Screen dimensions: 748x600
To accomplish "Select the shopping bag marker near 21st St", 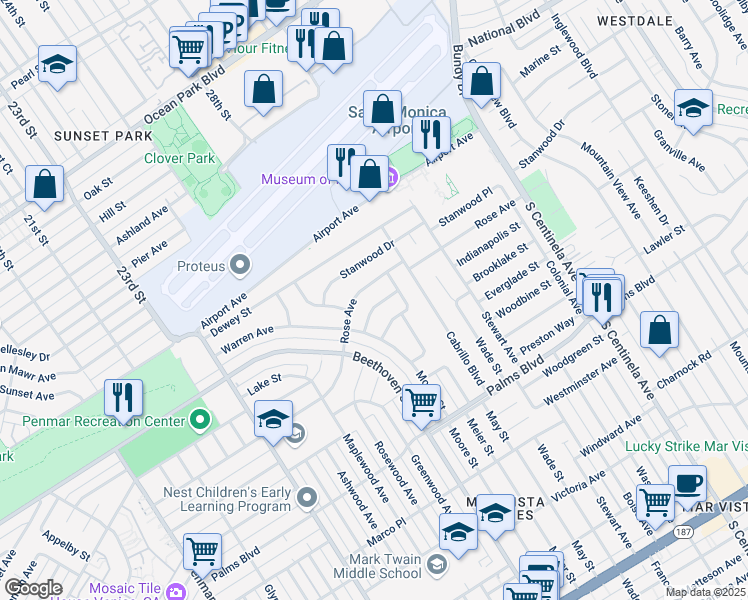I will [x=44, y=185].
